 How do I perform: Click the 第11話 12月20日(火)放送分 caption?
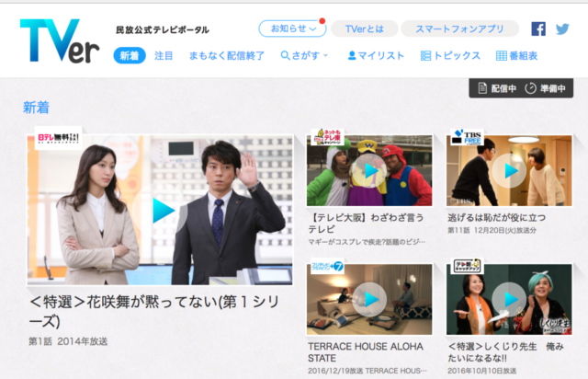[x=492, y=230]
